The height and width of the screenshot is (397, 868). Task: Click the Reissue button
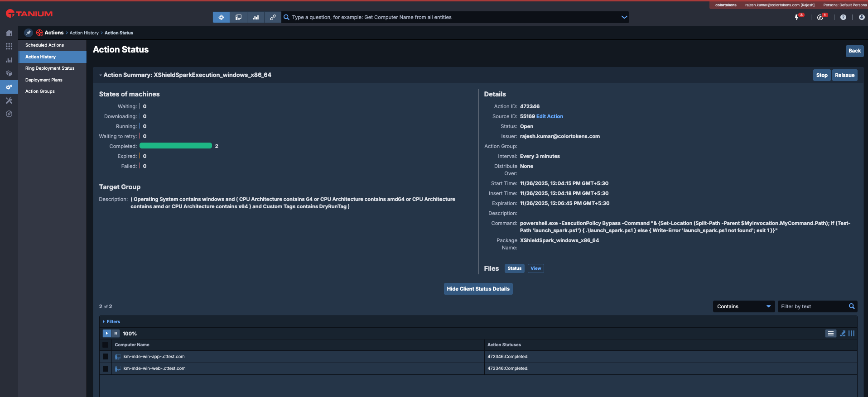pyautogui.click(x=844, y=75)
